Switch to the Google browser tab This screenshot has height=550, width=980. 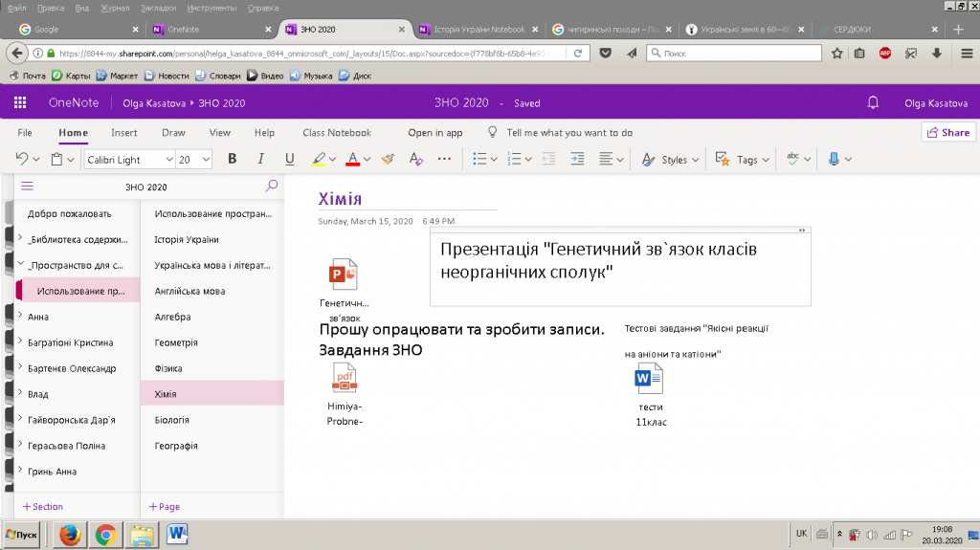point(78,30)
